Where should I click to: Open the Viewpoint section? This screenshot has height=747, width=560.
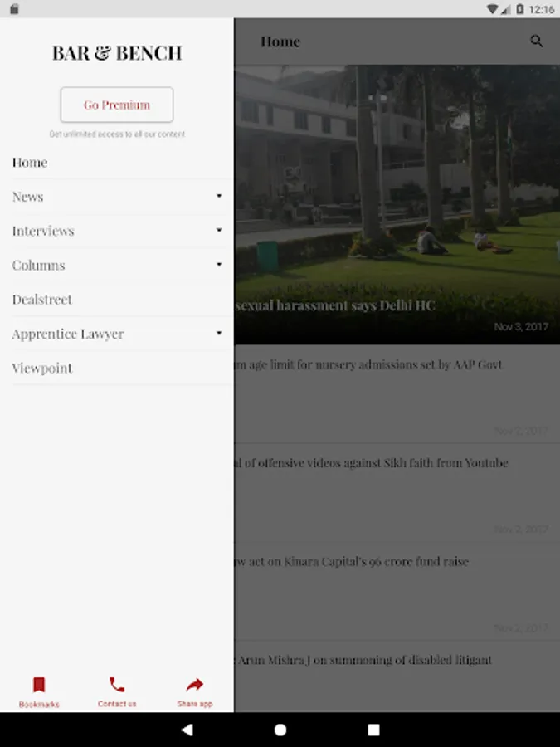(x=117, y=369)
